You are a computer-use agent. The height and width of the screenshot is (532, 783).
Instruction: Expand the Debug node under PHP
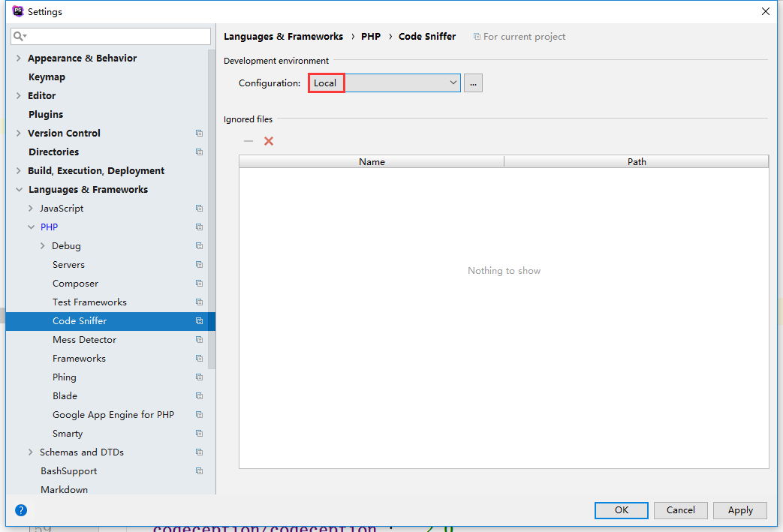pos(43,246)
